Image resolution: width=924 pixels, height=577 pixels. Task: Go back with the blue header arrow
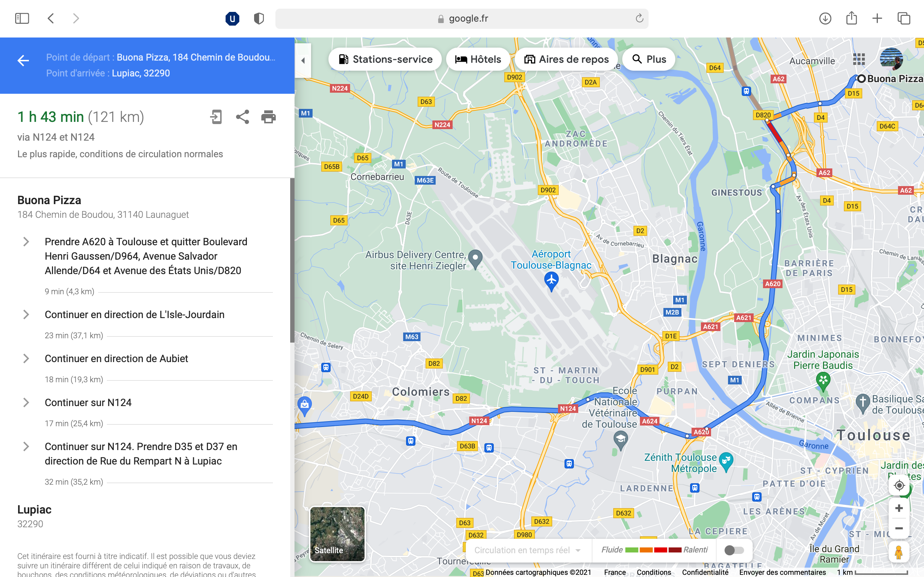pos(23,60)
